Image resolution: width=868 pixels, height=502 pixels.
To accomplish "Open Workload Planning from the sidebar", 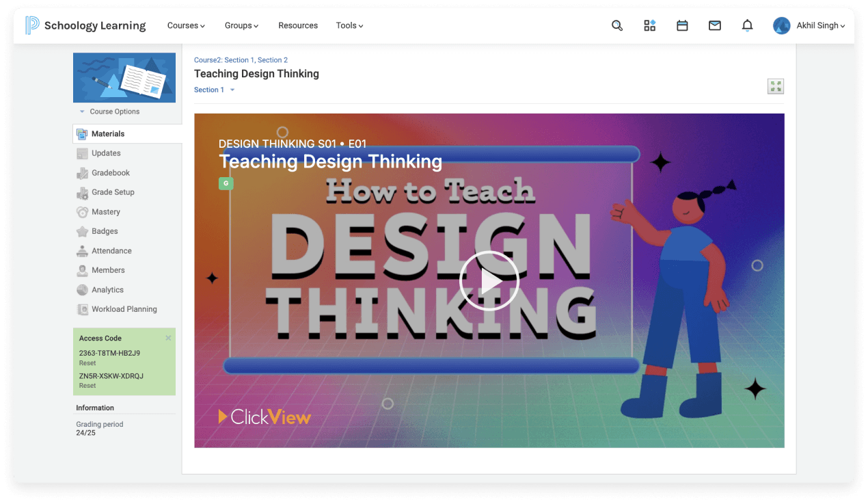I will pyautogui.click(x=122, y=309).
